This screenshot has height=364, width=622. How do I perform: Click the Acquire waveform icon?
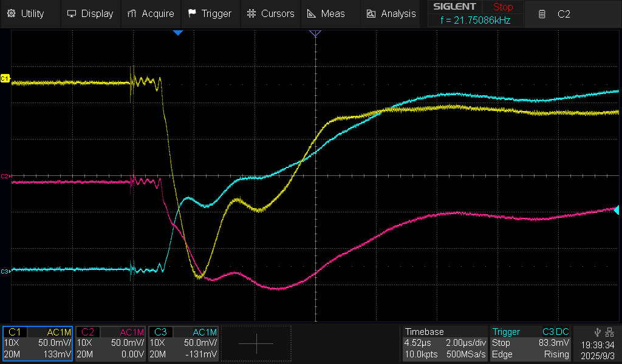[132, 13]
